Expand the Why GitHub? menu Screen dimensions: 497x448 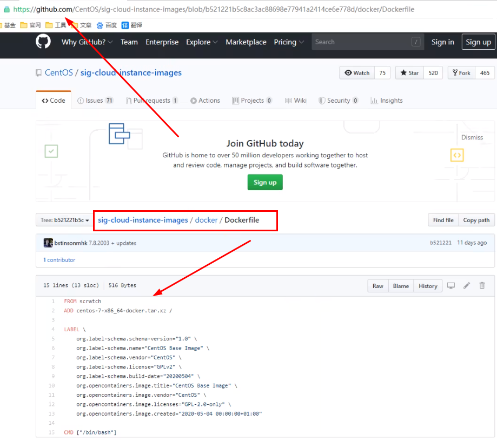87,42
